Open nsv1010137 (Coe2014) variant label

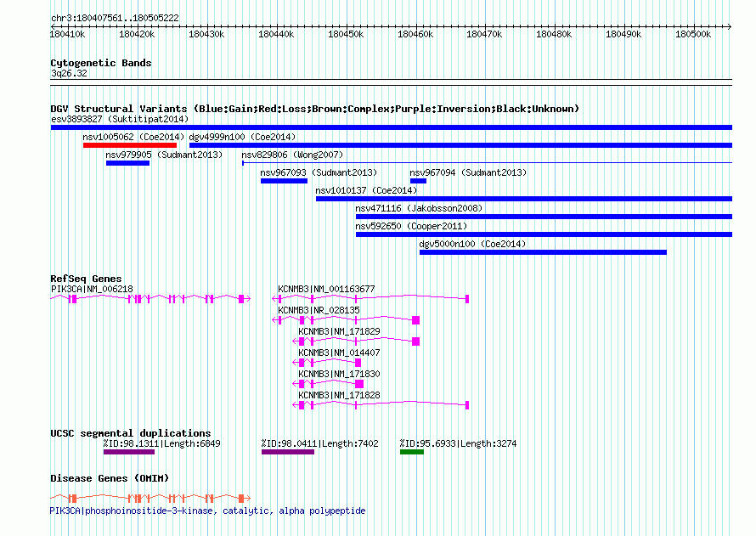[x=366, y=190]
